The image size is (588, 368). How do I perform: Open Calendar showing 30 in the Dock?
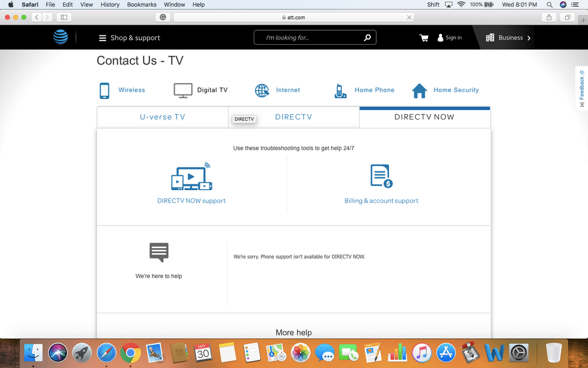[x=203, y=353]
